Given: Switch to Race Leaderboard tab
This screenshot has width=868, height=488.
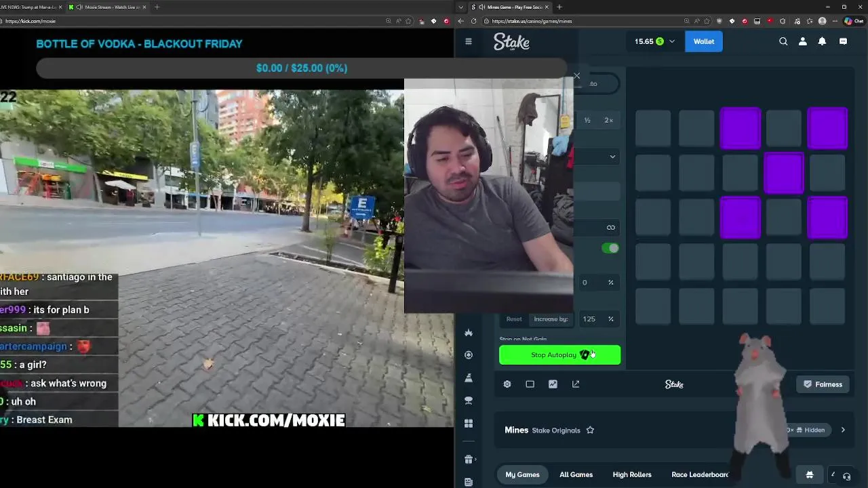Looking at the screenshot, I should 700,474.
